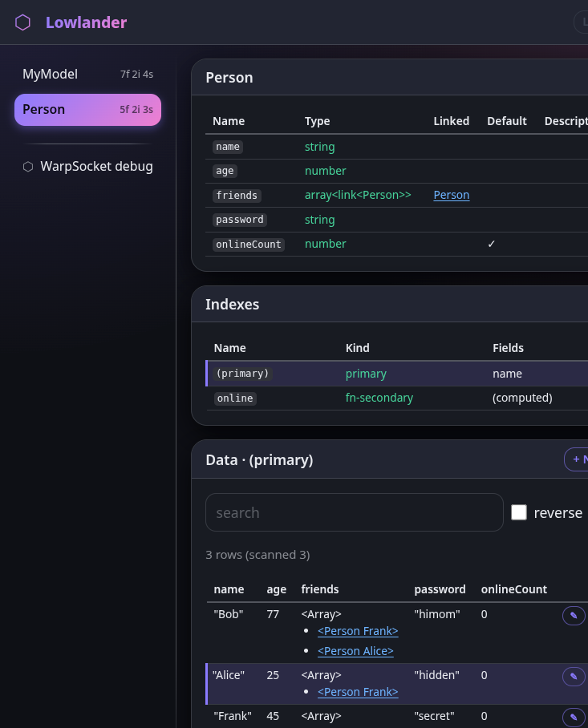588x728 pixels.
Task: Click the Linked column header
Action: pyautogui.click(x=452, y=121)
